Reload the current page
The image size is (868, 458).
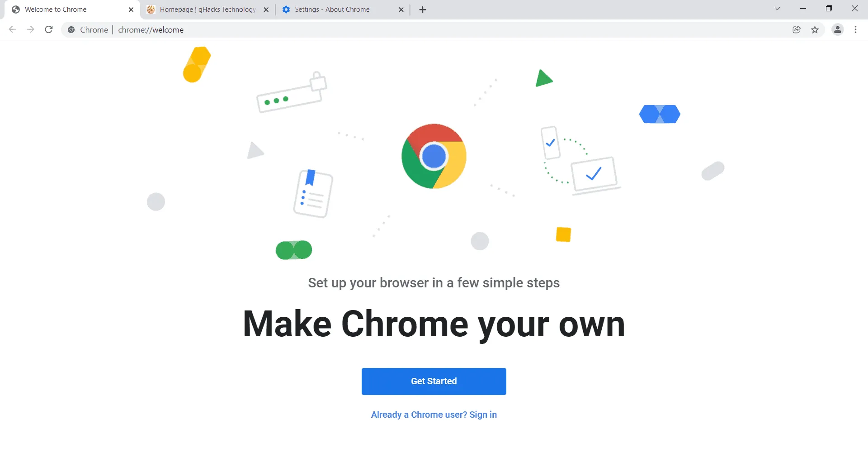pyautogui.click(x=49, y=30)
